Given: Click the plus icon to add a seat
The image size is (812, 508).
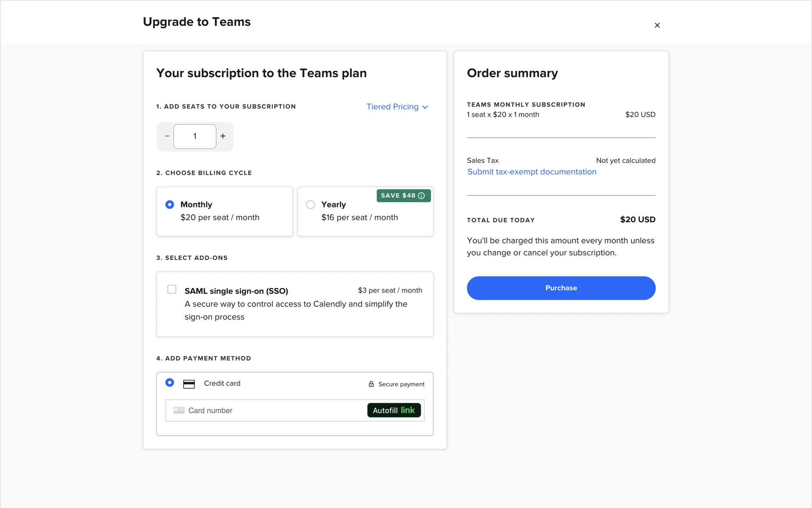Looking at the screenshot, I should [223, 136].
